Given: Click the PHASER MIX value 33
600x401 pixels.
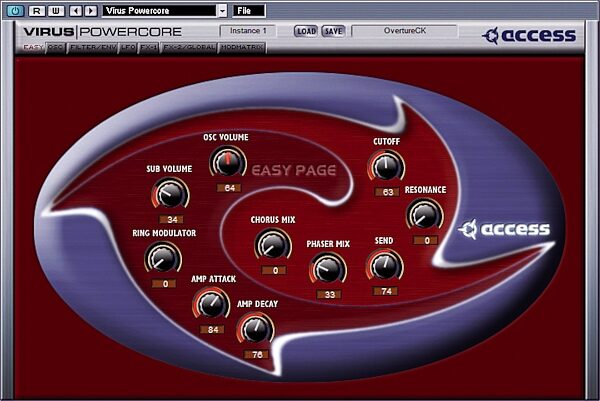Looking at the screenshot, I should coord(329,295).
